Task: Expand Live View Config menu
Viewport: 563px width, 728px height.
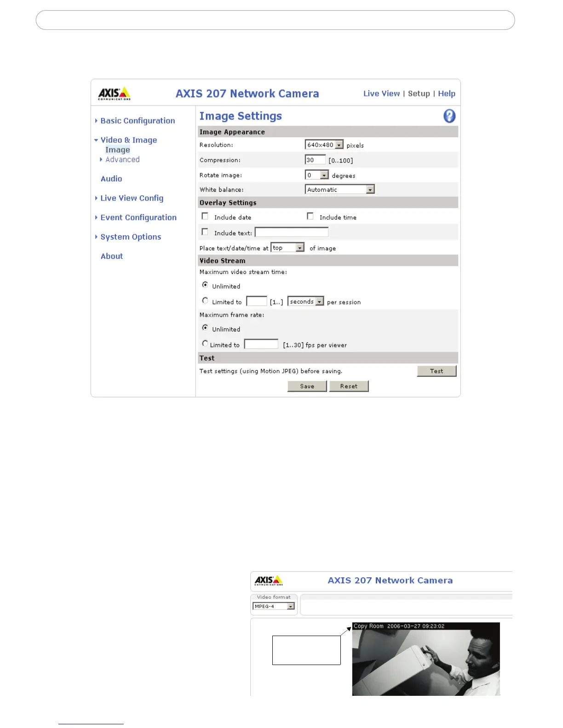Action: pos(129,198)
